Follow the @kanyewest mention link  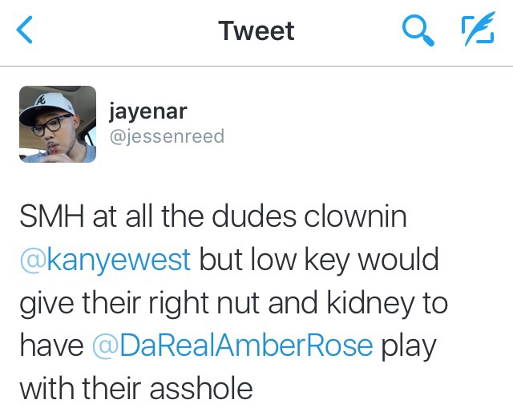click(105, 260)
